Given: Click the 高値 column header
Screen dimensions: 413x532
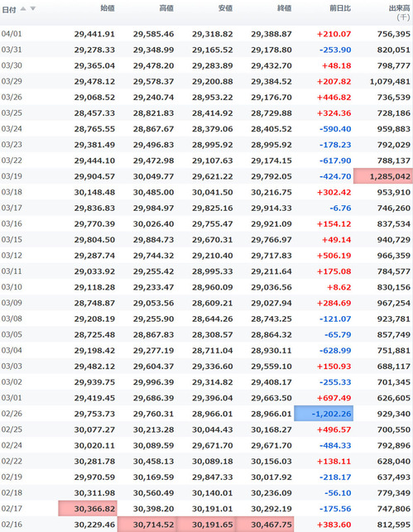Looking at the screenshot, I should (x=166, y=8).
